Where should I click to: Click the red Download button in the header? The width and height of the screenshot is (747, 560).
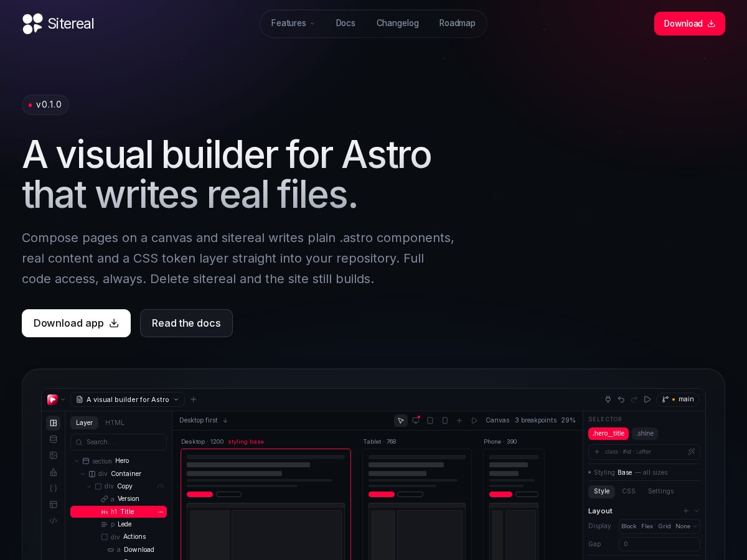(689, 24)
